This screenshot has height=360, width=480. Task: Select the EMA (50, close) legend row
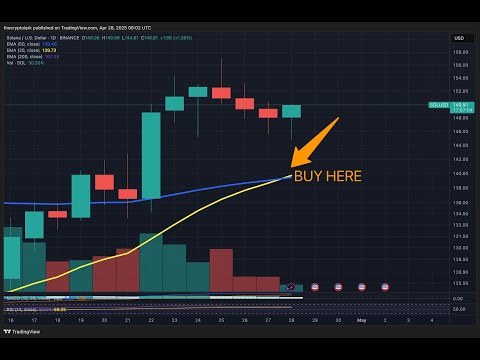32,44
